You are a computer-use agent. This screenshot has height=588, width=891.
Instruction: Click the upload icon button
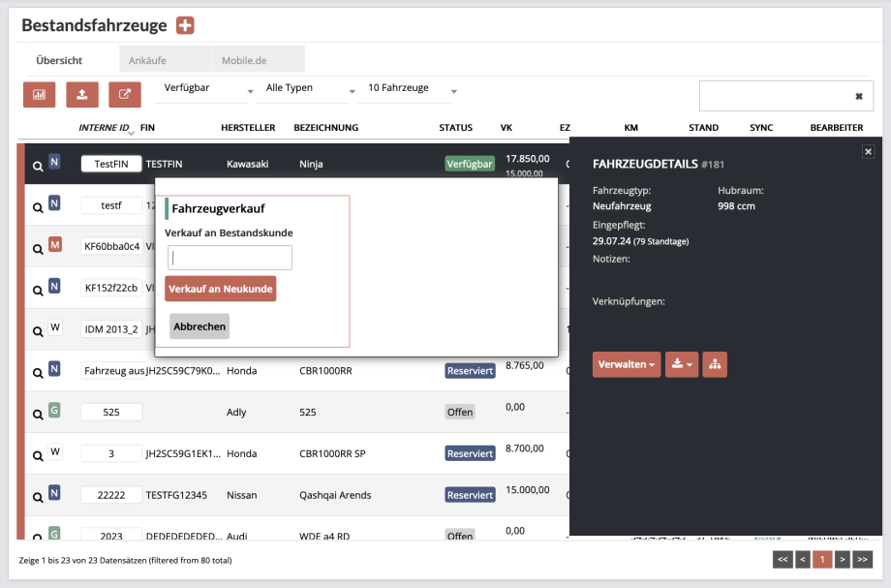pyautogui.click(x=82, y=94)
